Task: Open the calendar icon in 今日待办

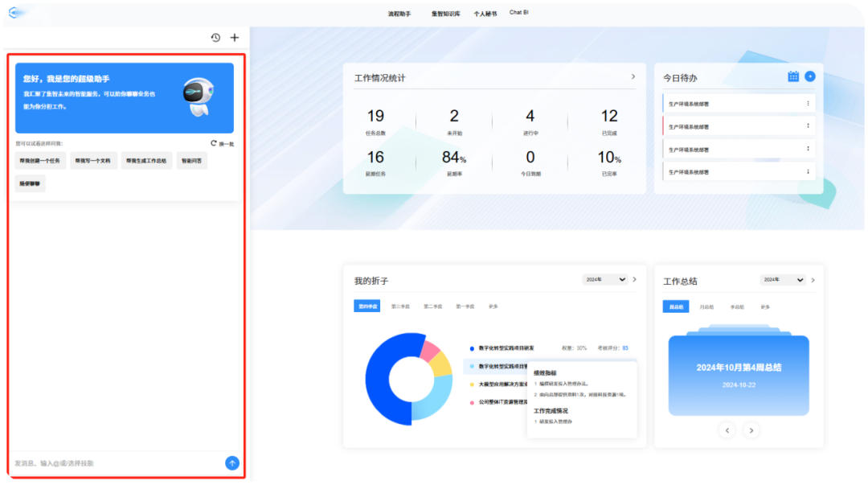Action: pyautogui.click(x=793, y=76)
